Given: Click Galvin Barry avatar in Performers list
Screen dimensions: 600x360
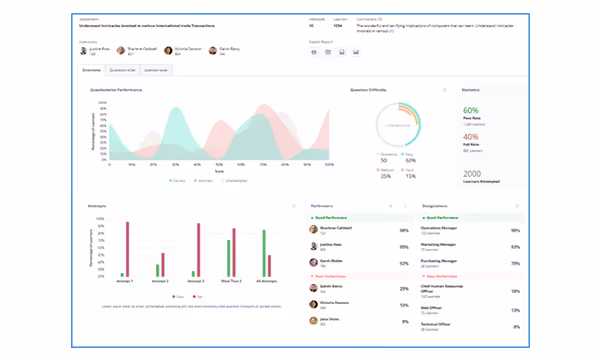Looking at the screenshot, I should tap(313, 288).
